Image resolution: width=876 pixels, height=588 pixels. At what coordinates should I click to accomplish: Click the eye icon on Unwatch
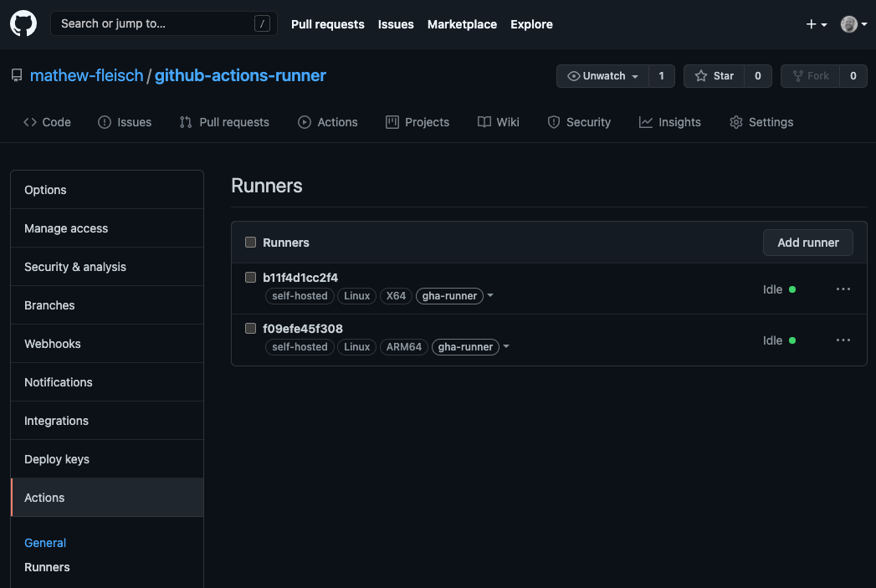coord(573,76)
